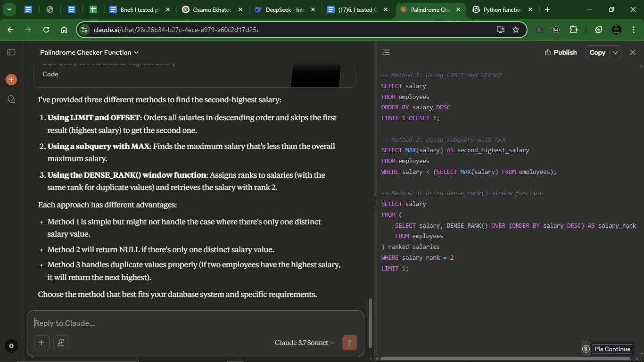This screenshot has width=644, height=362.
Task: Install app icon in address bar
Action: tap(501, 30)
